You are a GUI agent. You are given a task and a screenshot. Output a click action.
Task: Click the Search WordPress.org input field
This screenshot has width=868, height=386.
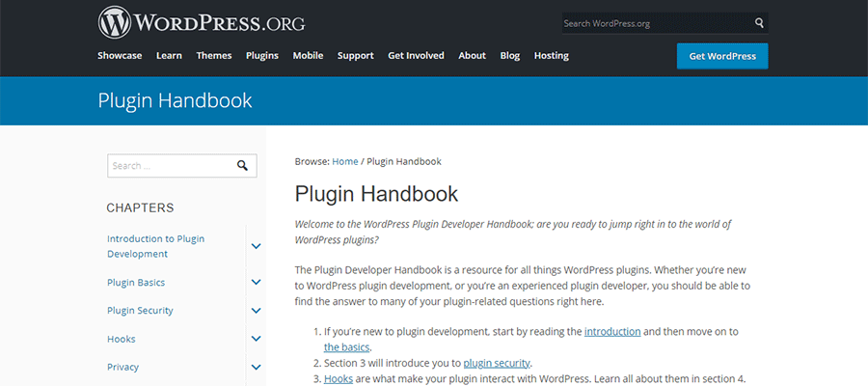point(656,23)
